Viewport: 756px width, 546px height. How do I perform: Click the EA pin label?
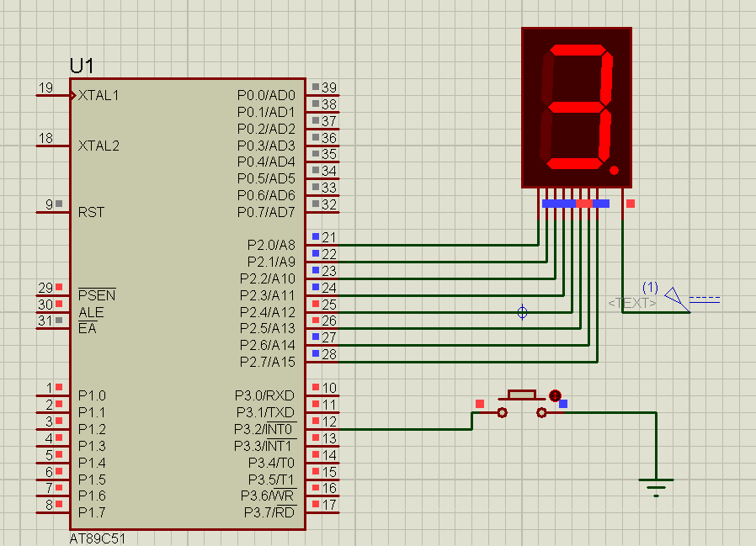(x=88, y=328)
